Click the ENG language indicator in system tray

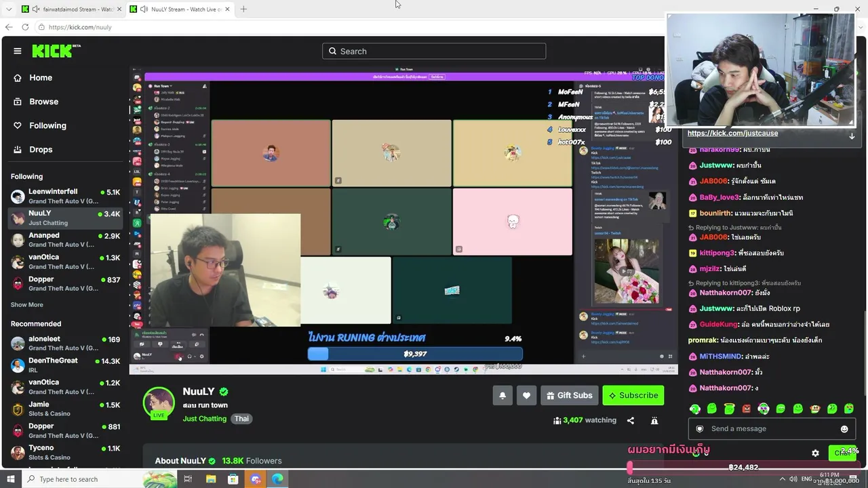807,479
